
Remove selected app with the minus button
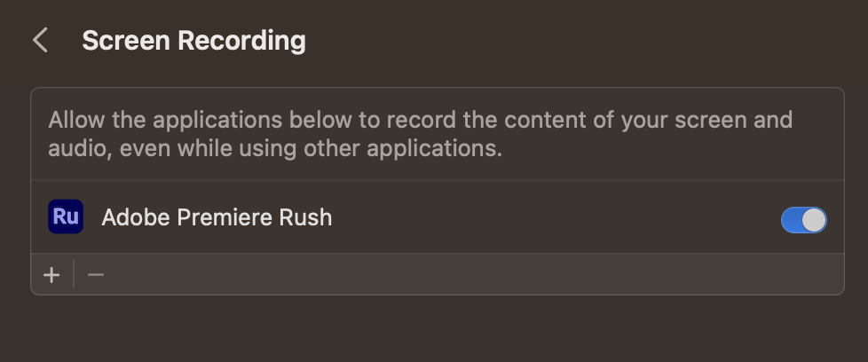point(96,274)
